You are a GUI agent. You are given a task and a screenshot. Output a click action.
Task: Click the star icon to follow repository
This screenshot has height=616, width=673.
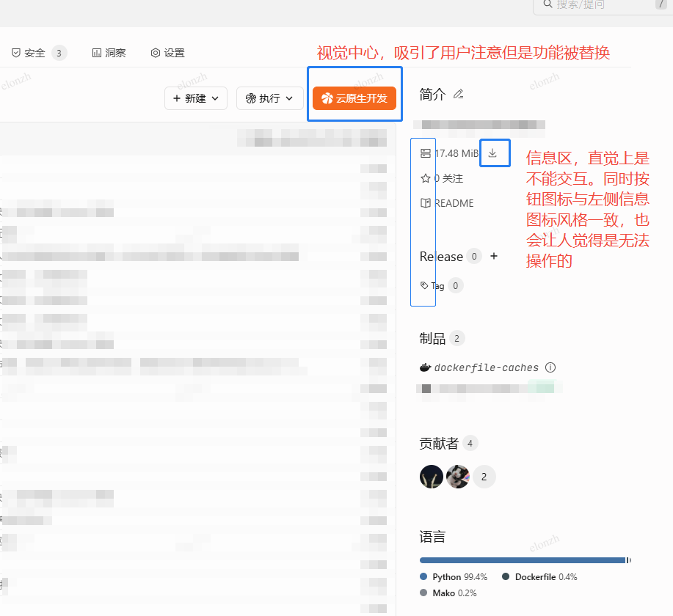425,178
